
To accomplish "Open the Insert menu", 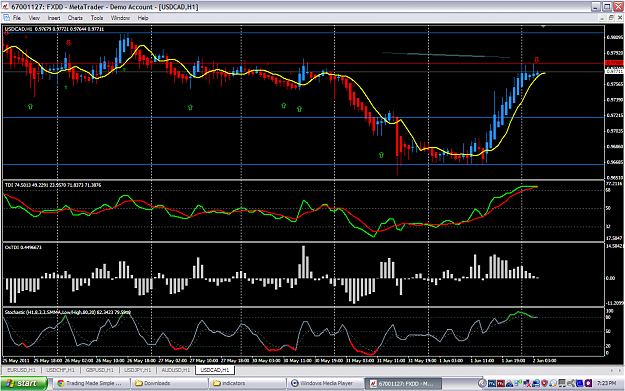I will tap(54, 18).
